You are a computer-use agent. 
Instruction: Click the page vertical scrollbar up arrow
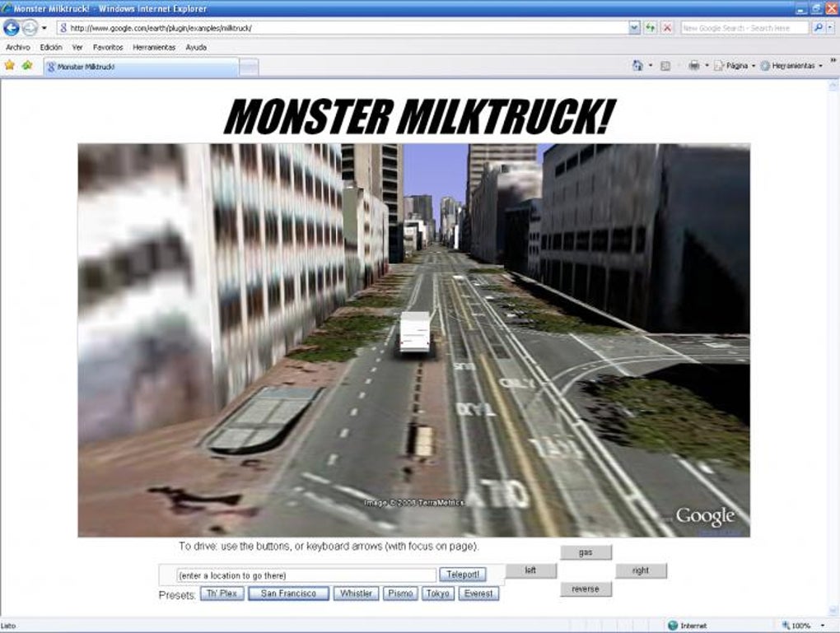833,85
